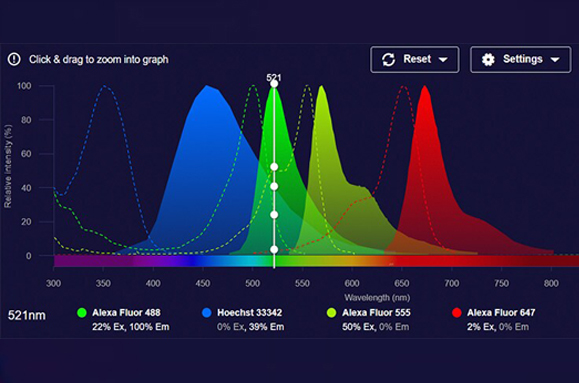Click the refresh icon in Reset
The image size is (579, 383).
388,59
